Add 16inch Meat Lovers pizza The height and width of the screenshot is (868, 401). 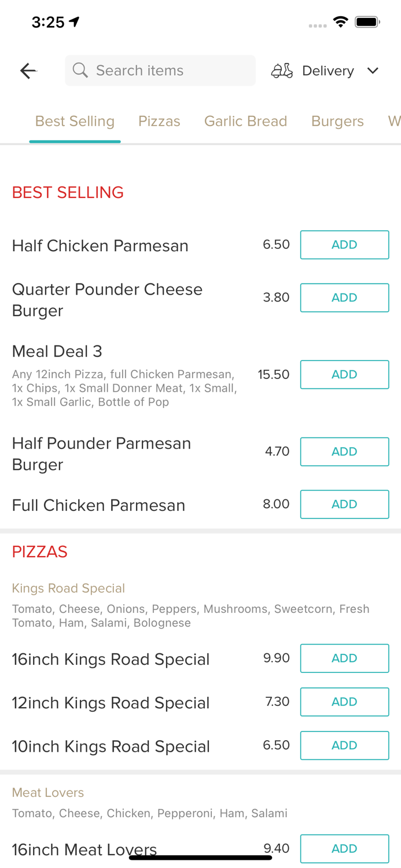pyautogui.click(x=344, y=848)
